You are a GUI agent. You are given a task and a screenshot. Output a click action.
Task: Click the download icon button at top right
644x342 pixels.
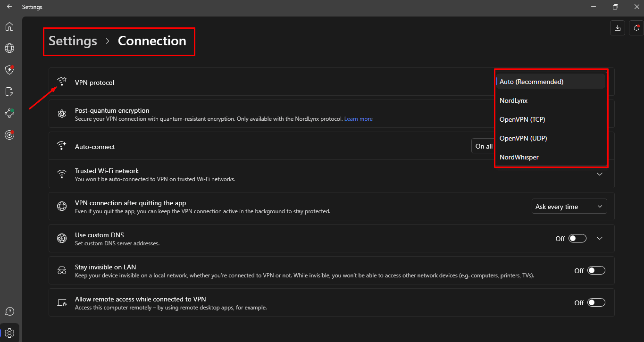coord(618,28)
